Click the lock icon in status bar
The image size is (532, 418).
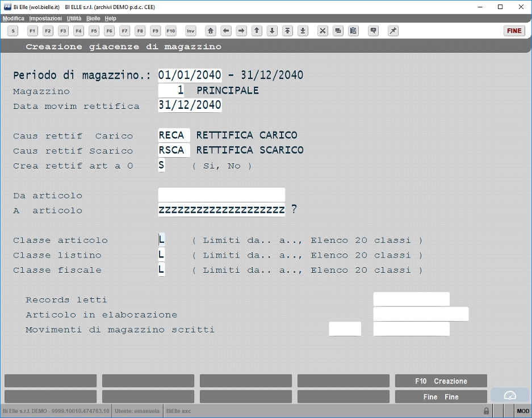(486, 411)
